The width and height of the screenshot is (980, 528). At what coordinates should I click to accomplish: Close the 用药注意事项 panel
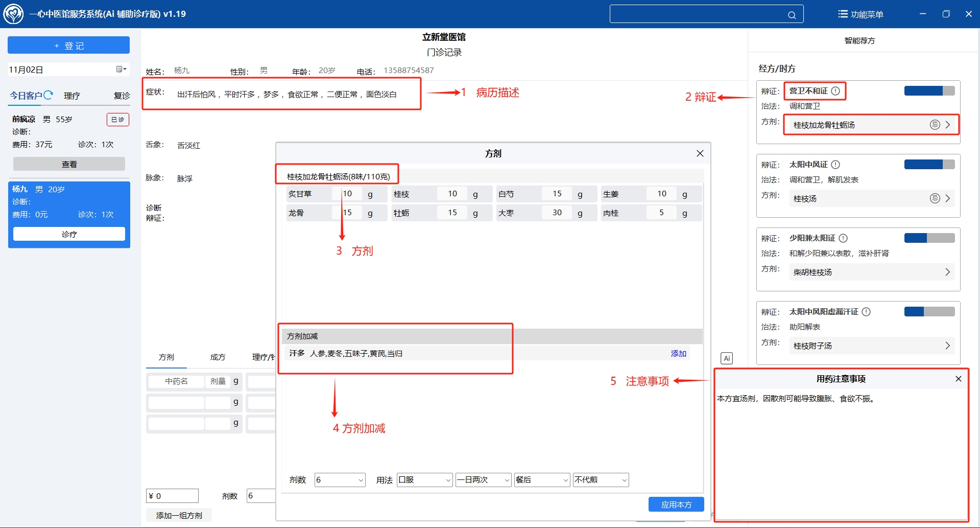958,378
